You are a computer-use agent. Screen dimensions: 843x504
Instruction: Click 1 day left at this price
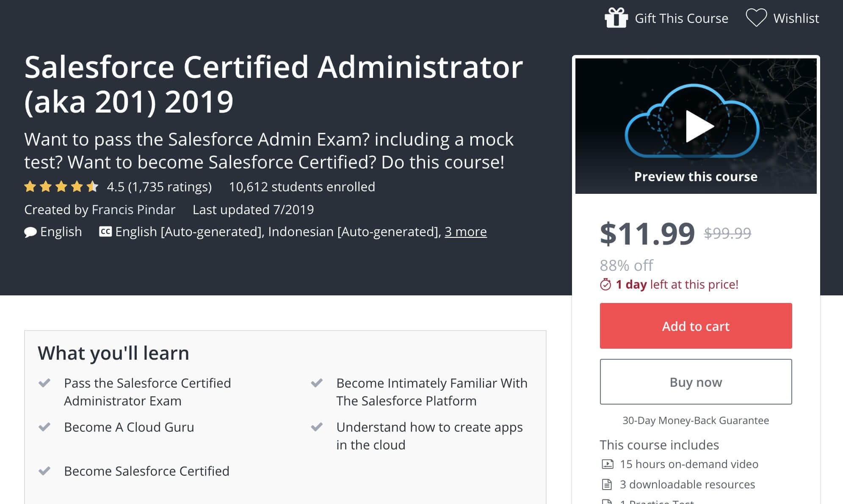pos(677,284)
